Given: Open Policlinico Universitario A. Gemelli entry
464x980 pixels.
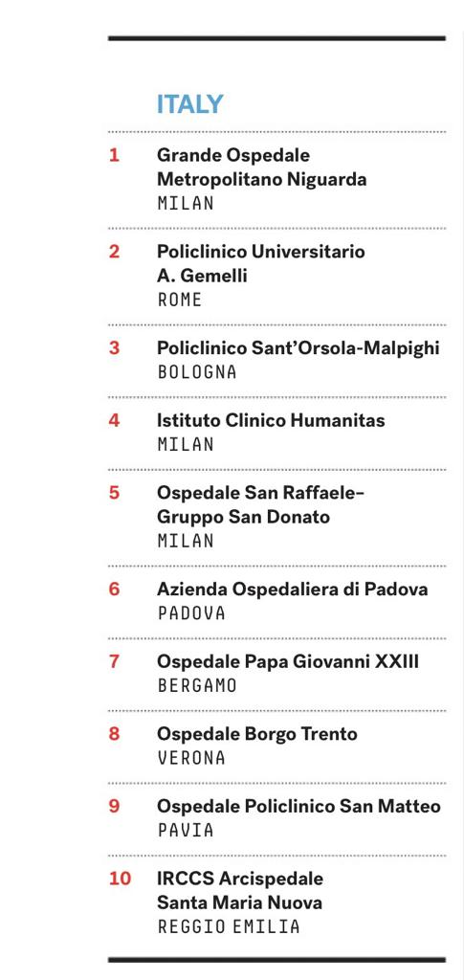Looking at the screenshot, I should coord(261,263).
